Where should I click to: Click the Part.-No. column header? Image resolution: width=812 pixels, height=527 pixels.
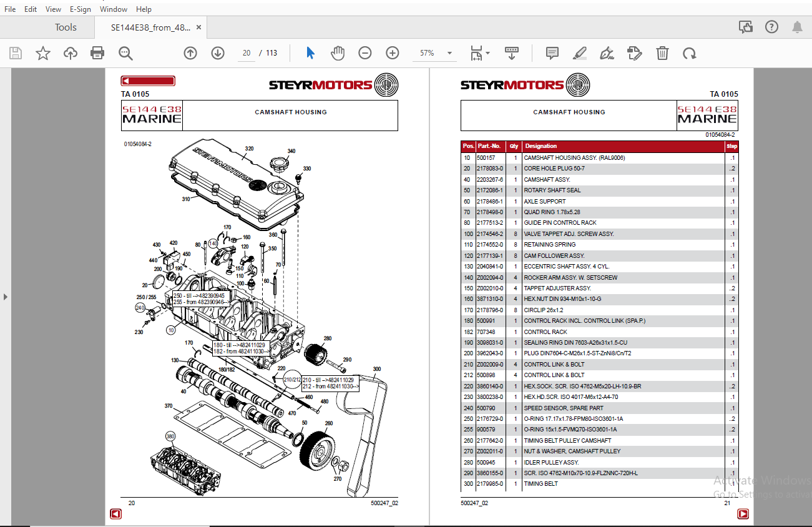(489, 146)
